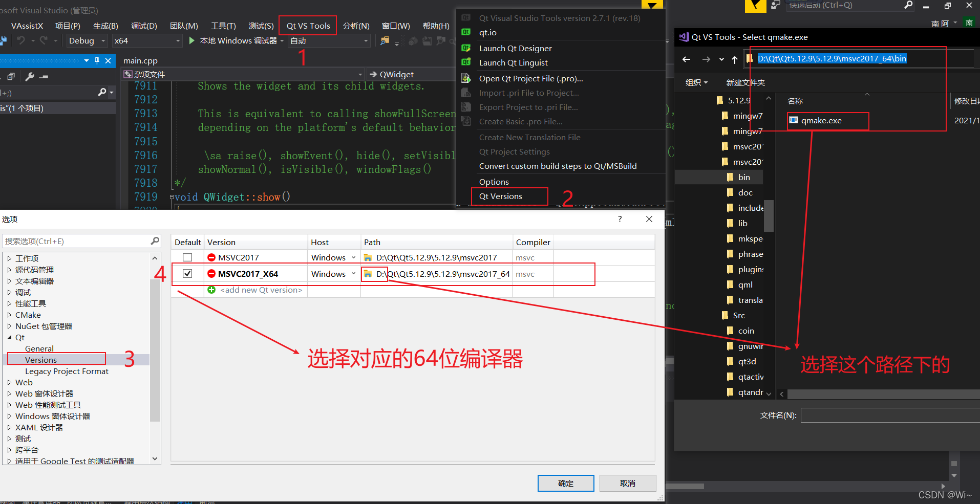
Task: Click quick launch search icon in title bar
Action: [908, 5]
